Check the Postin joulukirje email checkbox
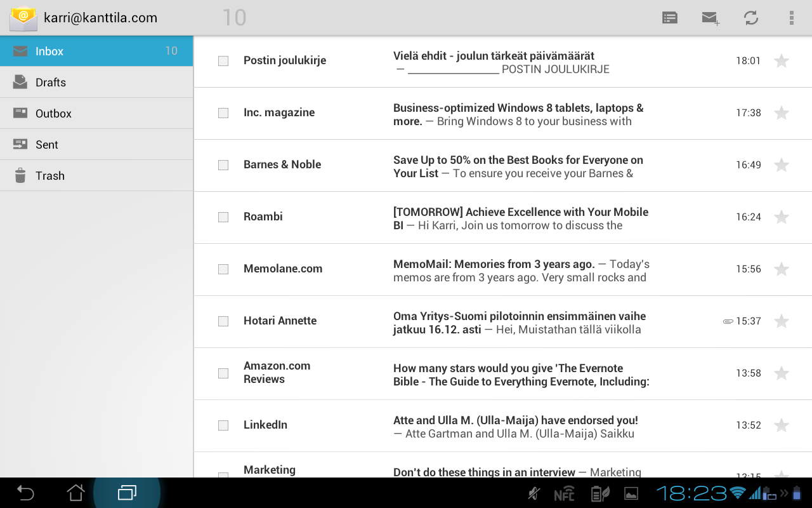Screen dimensions: 812x508 [x=223, y=61]
